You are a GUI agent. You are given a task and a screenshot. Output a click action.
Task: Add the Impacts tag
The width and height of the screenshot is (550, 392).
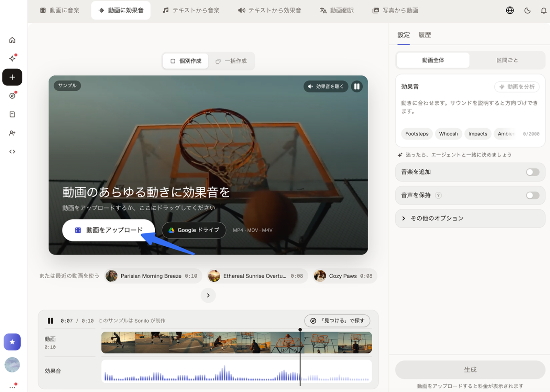coord(478,134)
